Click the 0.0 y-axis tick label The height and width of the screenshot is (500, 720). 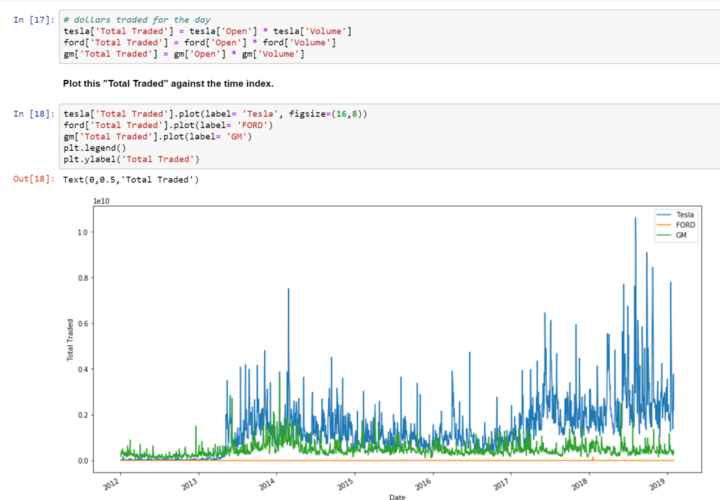82,461
